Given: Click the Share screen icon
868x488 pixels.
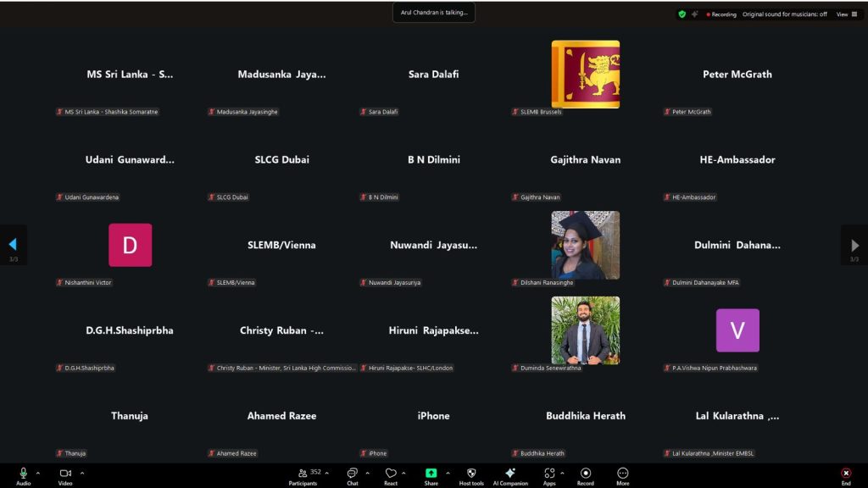Looking at the screenshot, I should (431, 474).
